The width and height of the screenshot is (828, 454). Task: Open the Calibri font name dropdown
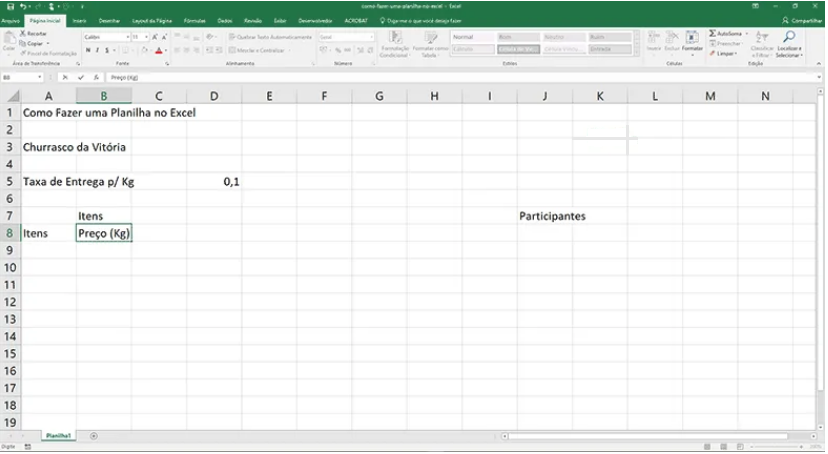point(103,37)
